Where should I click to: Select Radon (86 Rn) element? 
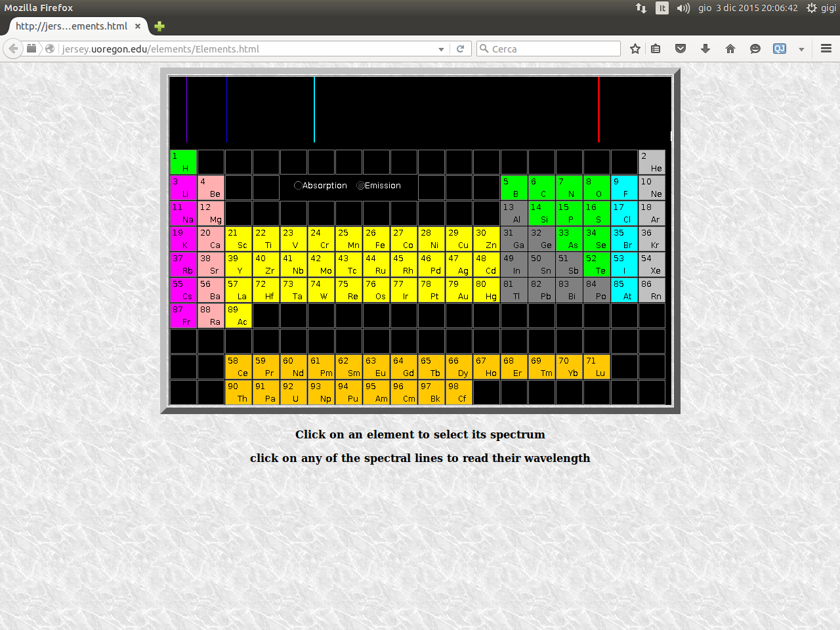652,290
